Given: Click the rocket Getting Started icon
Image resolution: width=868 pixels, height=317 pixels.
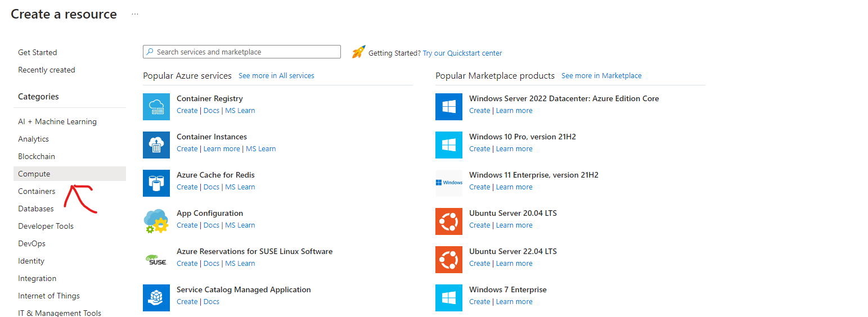Looking at the screenshot, I should click(359, 52).
